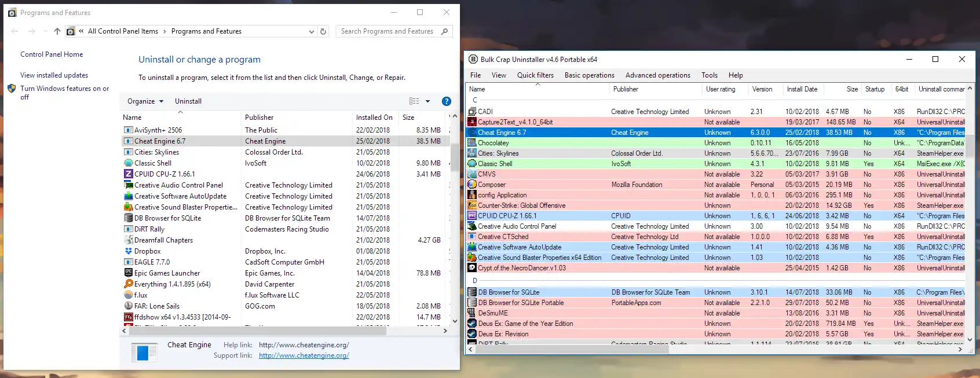
Task: Open the Cheat Engine support link
Action: click(x=303, y=355)
